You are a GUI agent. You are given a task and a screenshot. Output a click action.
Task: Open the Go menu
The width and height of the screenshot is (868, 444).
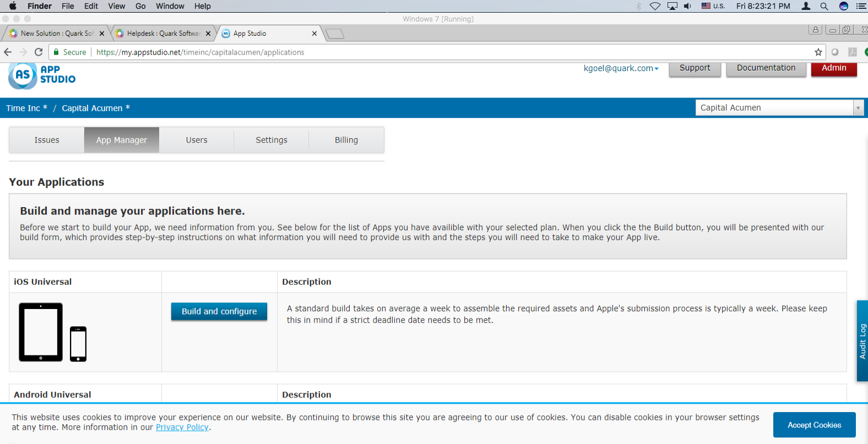click(x=140, y=6)
